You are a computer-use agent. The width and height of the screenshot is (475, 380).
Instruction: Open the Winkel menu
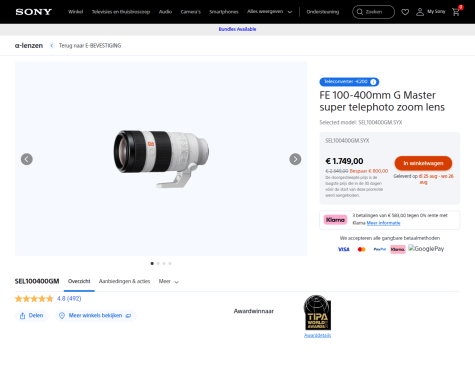coord(75,12)
